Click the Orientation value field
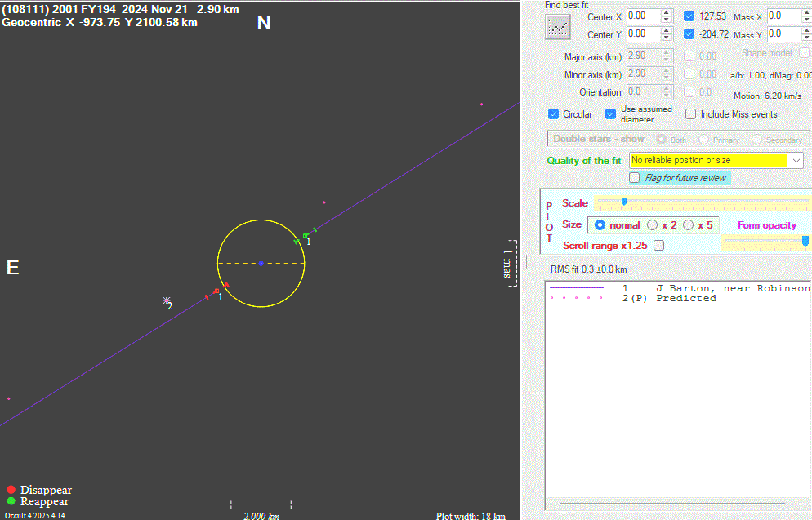This screenshot has width=812, height=520. coord(643,92)
